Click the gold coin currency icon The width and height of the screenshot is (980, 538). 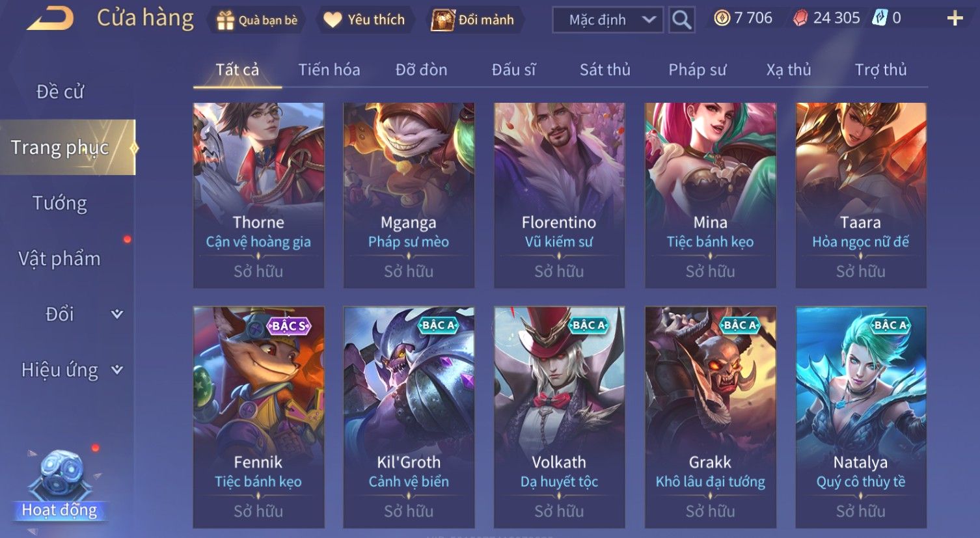pyautogui.click(x=722, y=18)
